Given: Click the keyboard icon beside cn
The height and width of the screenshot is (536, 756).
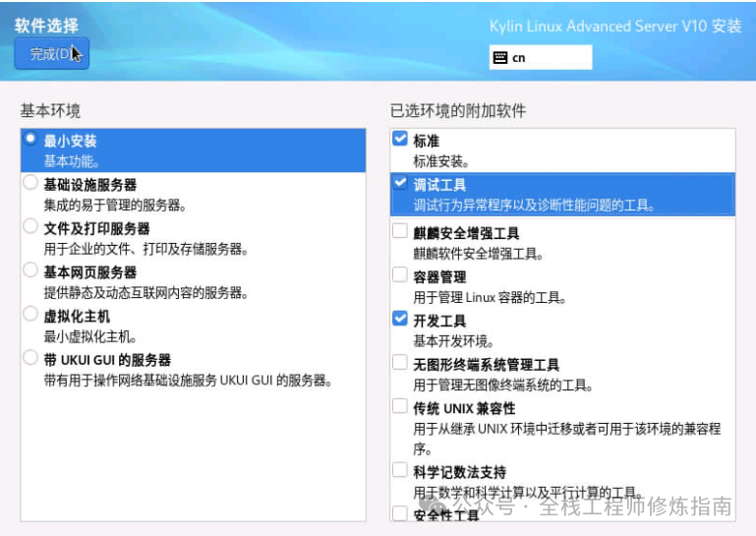Looking at the screenshot, I should (x=500, y=57).
